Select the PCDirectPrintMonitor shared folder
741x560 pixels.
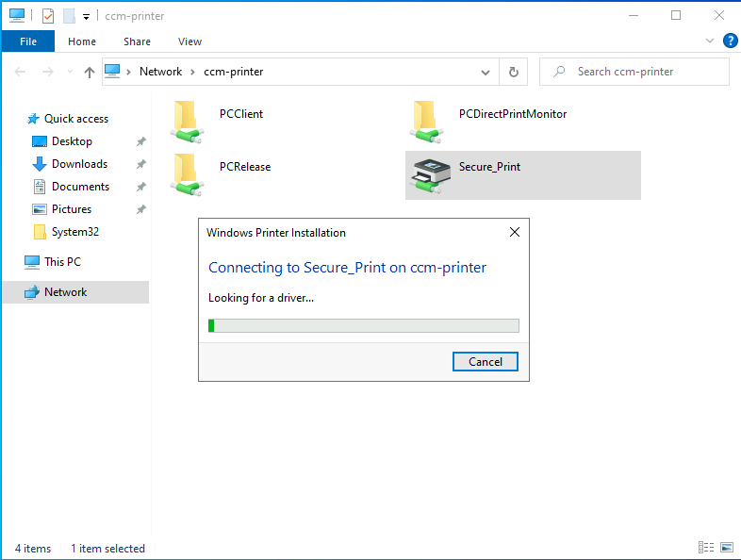click(x=513, y=114)
